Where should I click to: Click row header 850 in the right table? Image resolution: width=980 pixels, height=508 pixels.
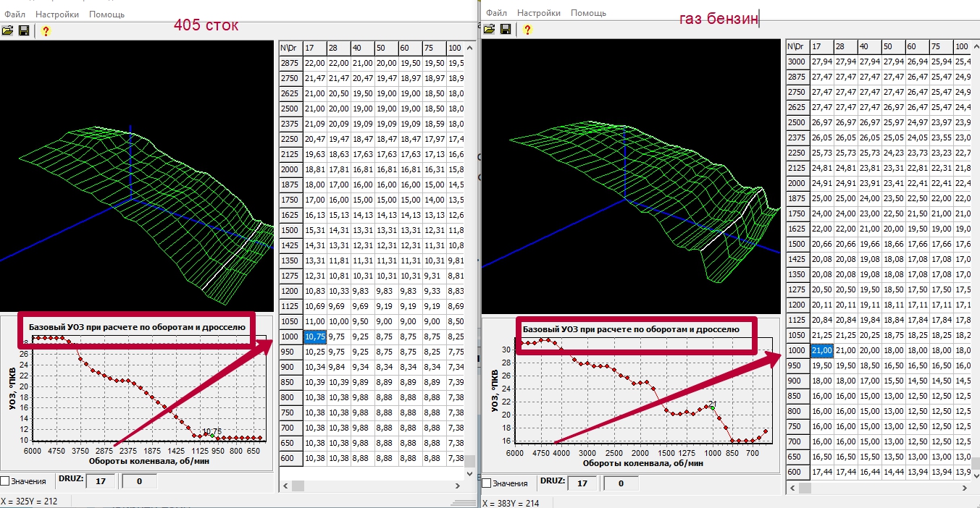pos(797,396)
